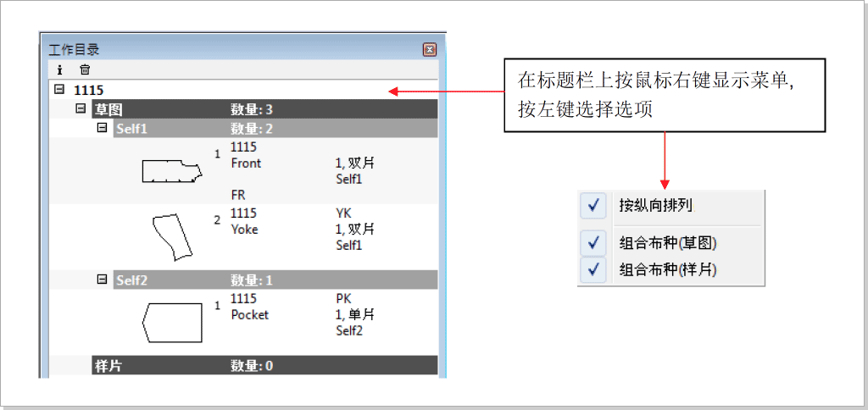Click the 样片 section header

pyautogui.click(x=107, y=366)
